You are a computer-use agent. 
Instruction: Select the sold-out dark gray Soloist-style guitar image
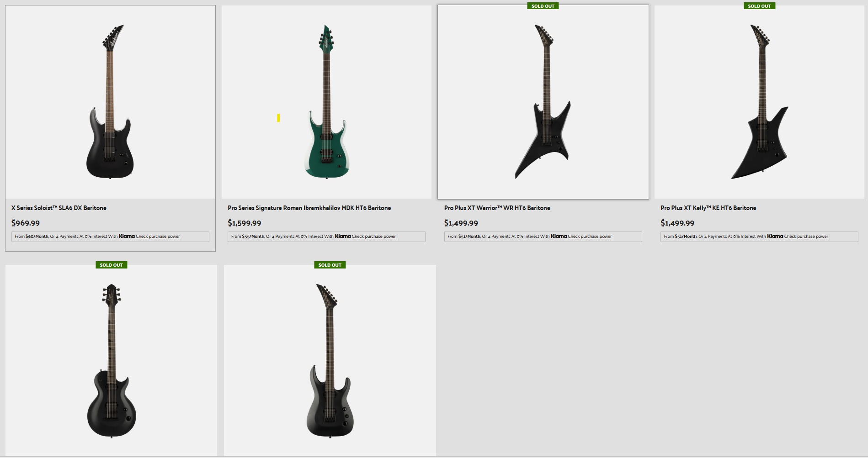[330, 360]
